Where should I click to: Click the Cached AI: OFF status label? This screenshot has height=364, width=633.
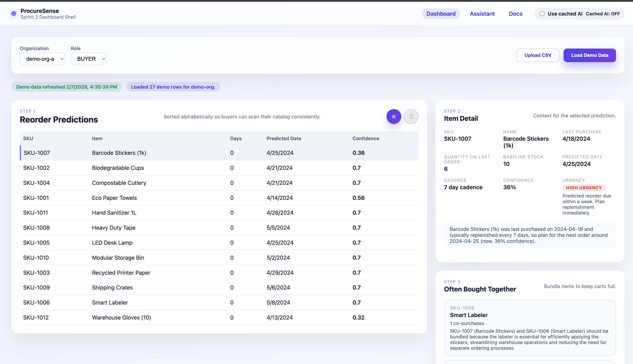tap(603, 14)
